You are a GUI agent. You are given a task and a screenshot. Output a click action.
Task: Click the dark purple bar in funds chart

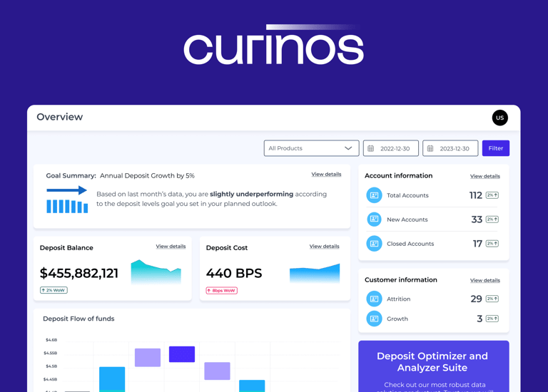point(182,354)
